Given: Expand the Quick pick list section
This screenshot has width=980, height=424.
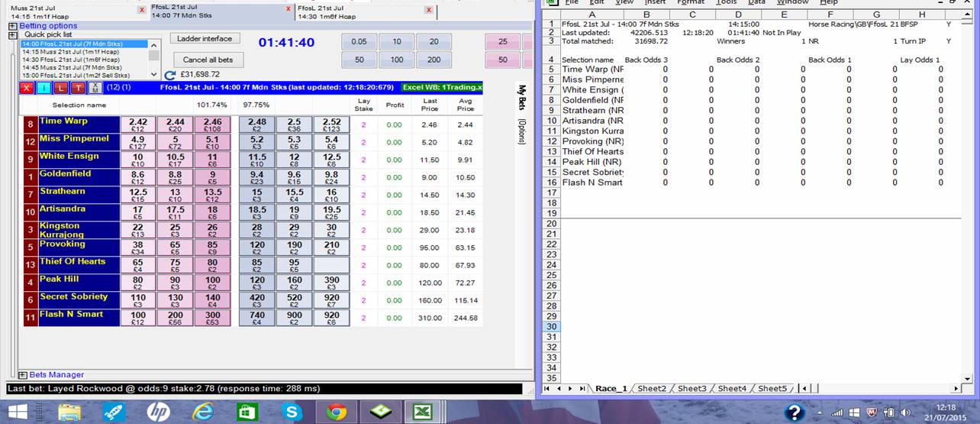Looking at the screenshot, I should tap(13, 34).
